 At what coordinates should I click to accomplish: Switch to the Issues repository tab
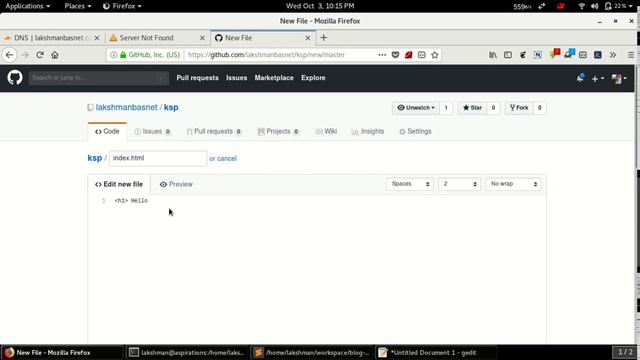[x=152, y=131]
